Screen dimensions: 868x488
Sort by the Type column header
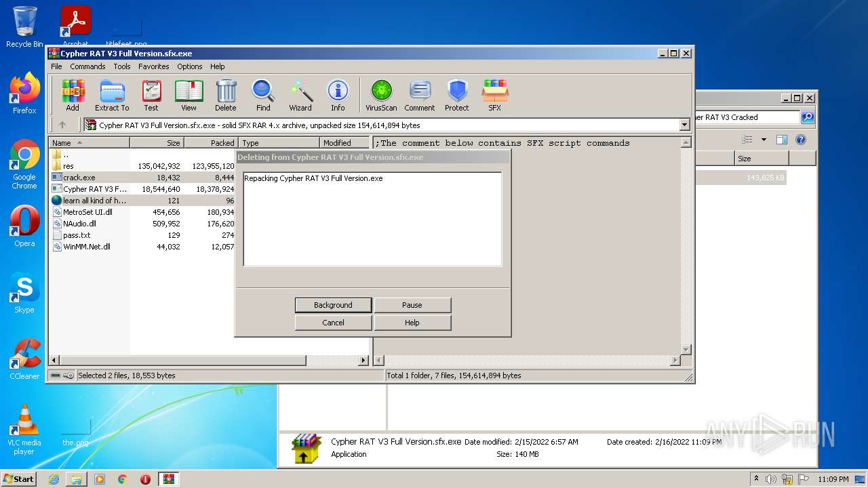coord(279,143)
